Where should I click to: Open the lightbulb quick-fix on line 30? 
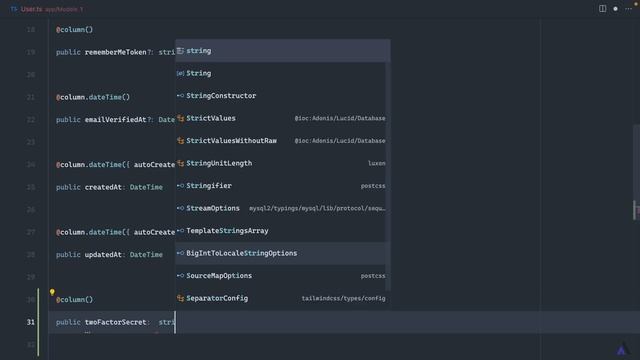point(52,292)
